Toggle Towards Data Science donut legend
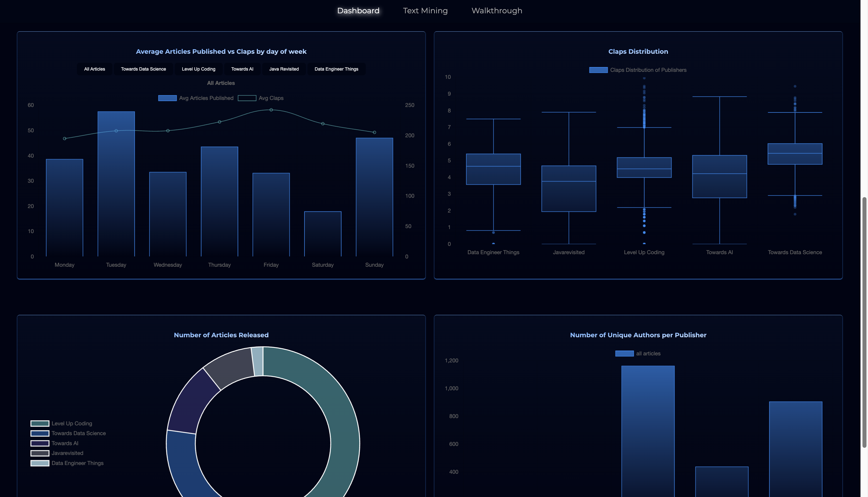This screenshot has height=497, width=868. [x=68, y=433]
